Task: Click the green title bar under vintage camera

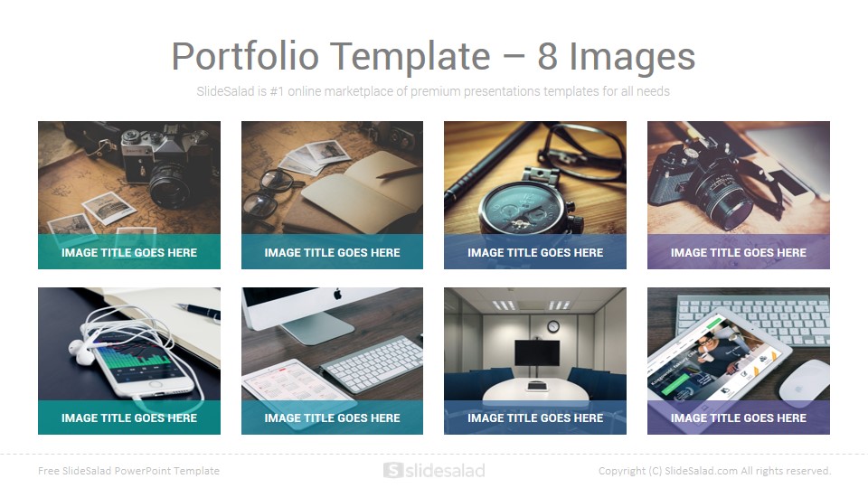Action: pyautogui.click(x=129, y=252)
